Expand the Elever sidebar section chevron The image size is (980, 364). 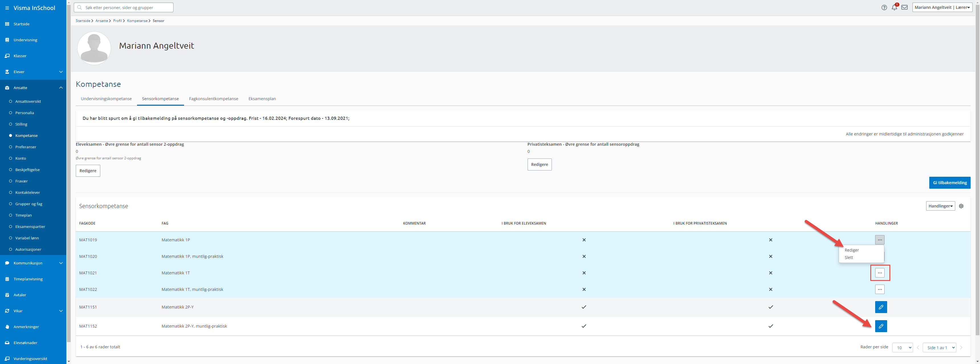coord(61,72)
